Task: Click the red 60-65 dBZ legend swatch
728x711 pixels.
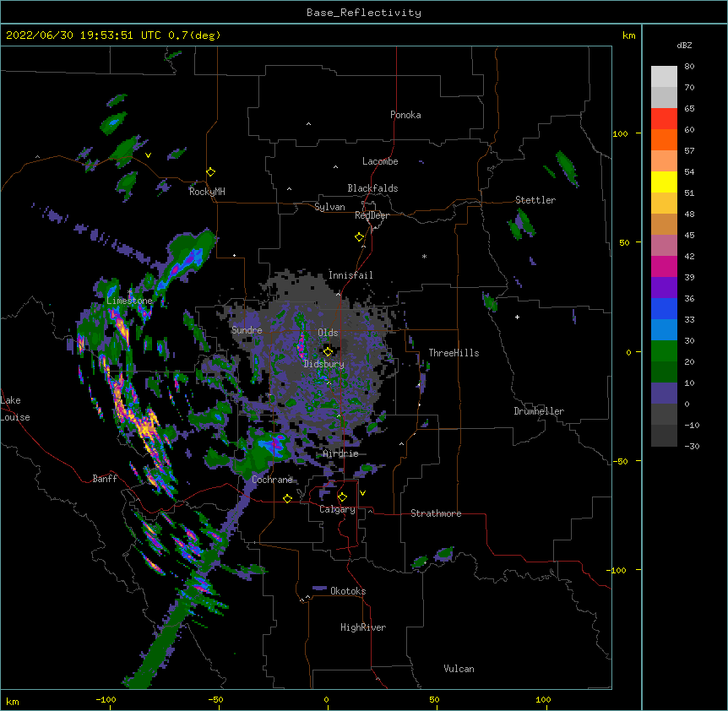Action: (x=664, y=119)
